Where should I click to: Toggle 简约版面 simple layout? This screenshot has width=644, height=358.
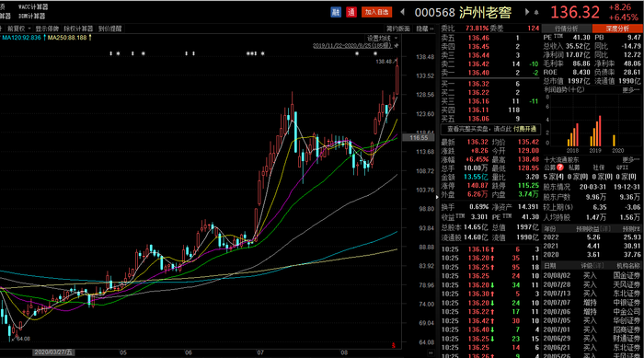(398, 29)
